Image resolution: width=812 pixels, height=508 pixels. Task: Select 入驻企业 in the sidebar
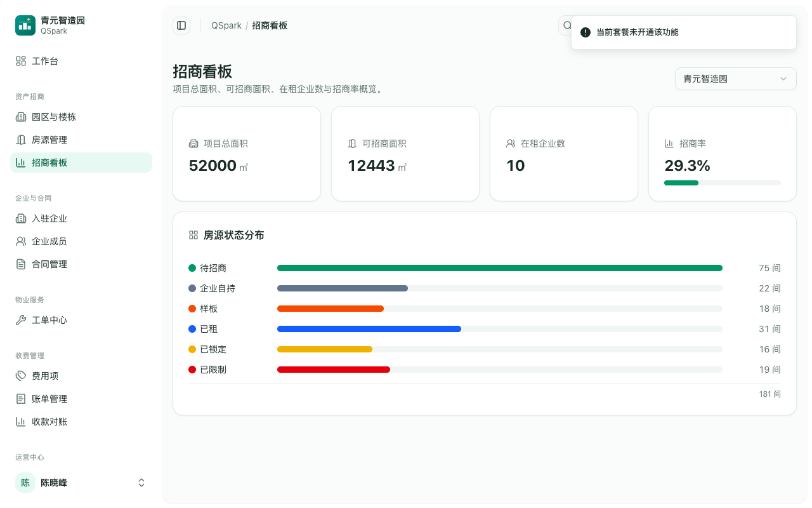(81, 218)
